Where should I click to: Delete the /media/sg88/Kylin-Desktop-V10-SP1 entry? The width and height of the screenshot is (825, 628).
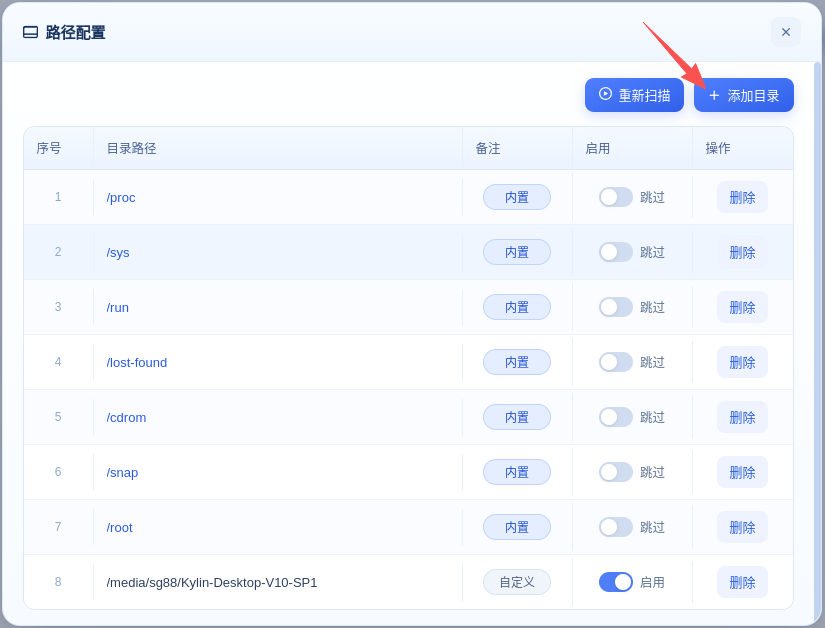coord(742,582)
